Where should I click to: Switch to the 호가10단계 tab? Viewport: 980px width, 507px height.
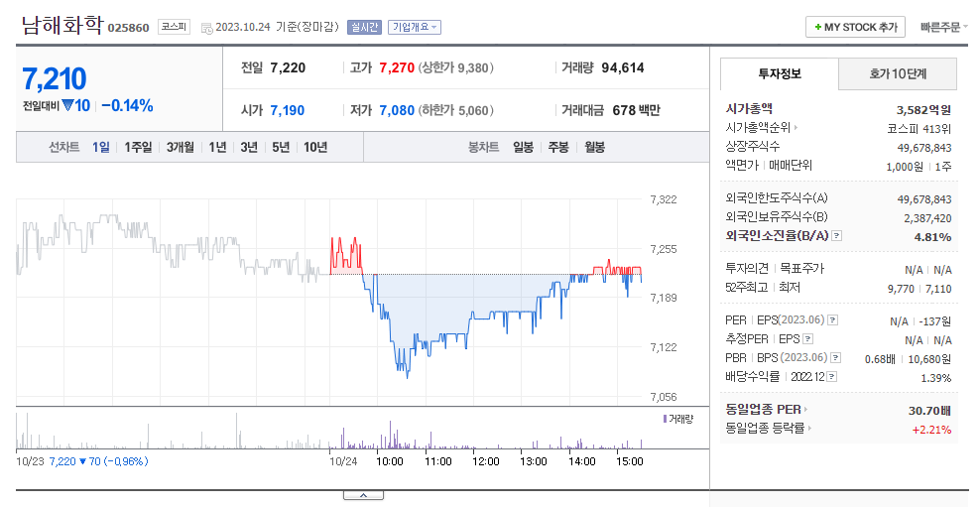[898, 73]
